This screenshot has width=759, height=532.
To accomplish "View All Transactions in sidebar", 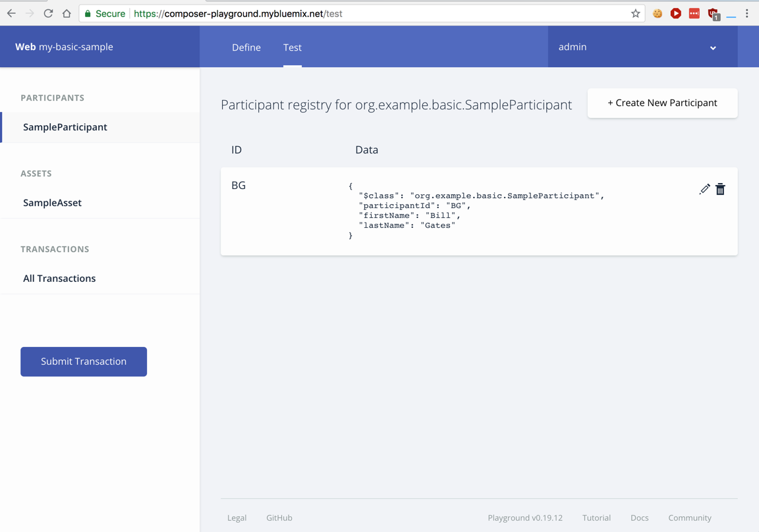I will point(59,279).
